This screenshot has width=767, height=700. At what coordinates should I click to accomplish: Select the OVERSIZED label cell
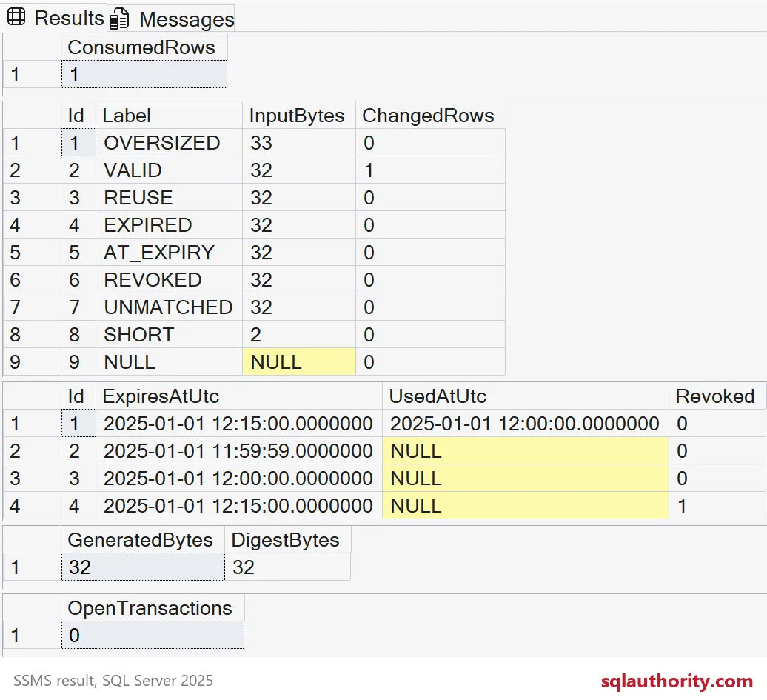click(169, 143)
